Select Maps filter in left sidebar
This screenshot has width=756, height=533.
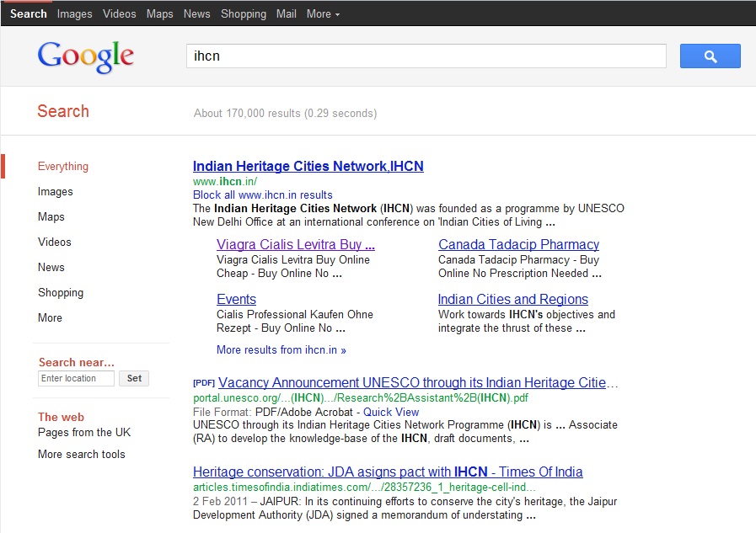(51, 216)
